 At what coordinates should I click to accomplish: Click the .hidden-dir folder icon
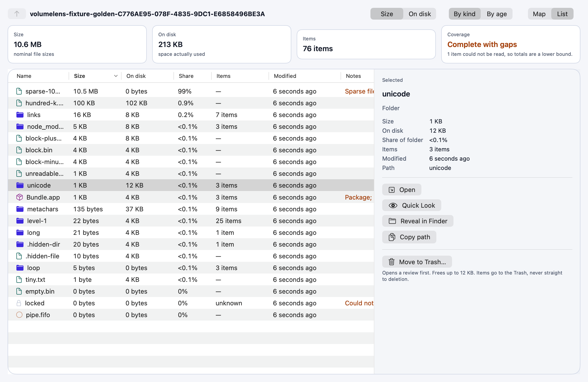[x=20, y=244]
